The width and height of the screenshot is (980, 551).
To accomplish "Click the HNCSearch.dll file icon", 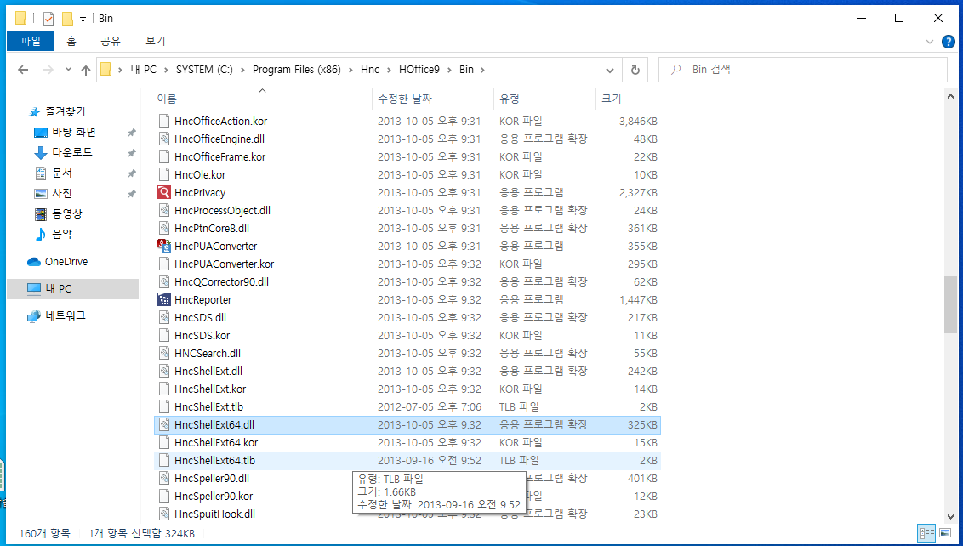I will pos(163,354).
